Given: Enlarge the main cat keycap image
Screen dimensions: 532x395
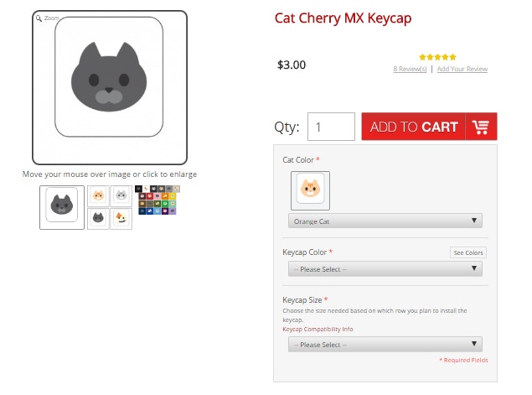Looking at the screenshot, I should click(x=109, y=87).
